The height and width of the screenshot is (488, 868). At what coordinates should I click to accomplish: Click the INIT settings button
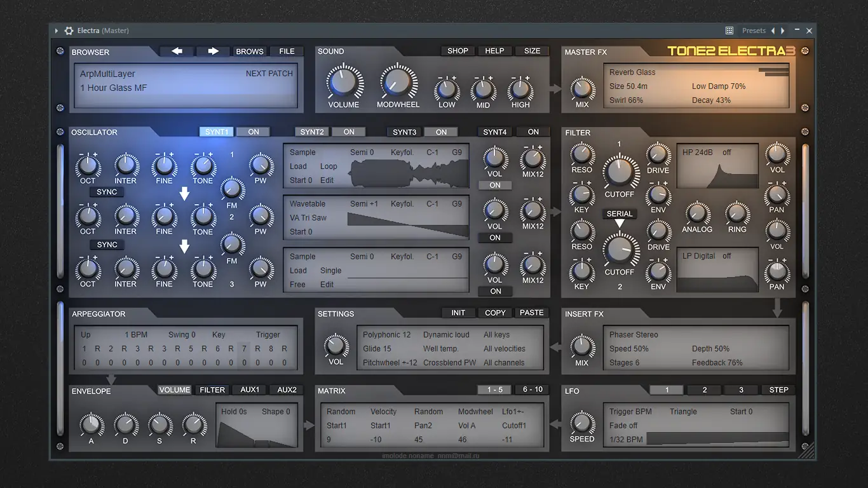click(458, 313)
